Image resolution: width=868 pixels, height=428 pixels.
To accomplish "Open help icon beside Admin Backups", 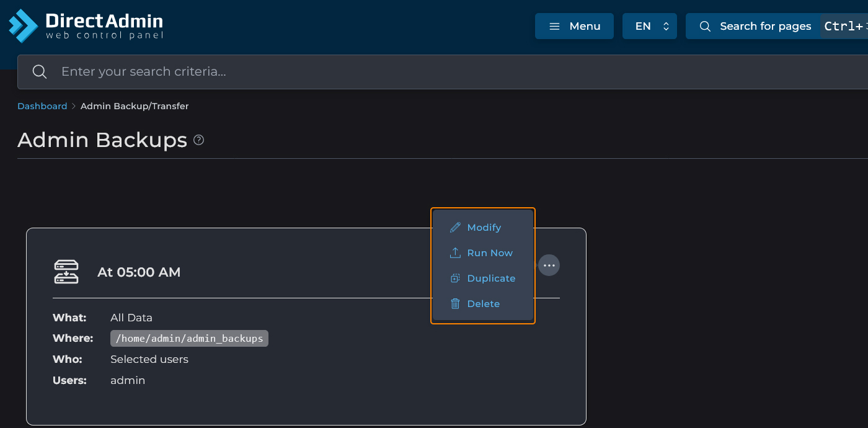I will point(198,140).
